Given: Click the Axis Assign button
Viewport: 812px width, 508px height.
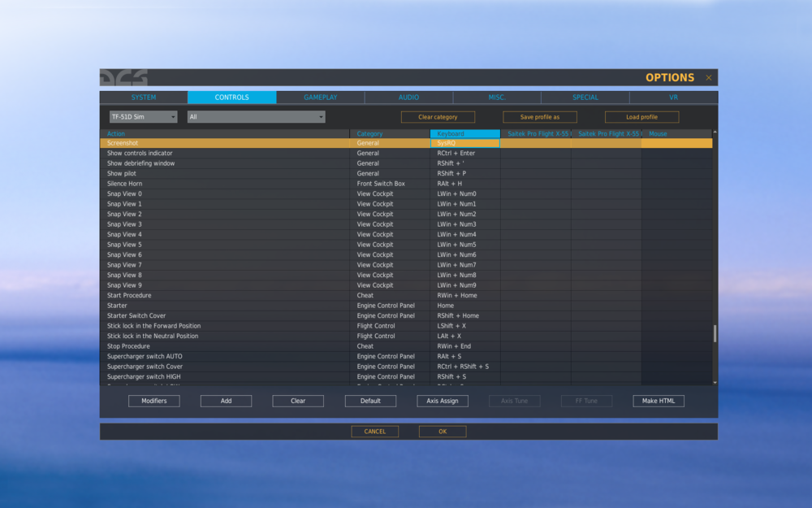Looking at the screenshot, I should [442, 400].
